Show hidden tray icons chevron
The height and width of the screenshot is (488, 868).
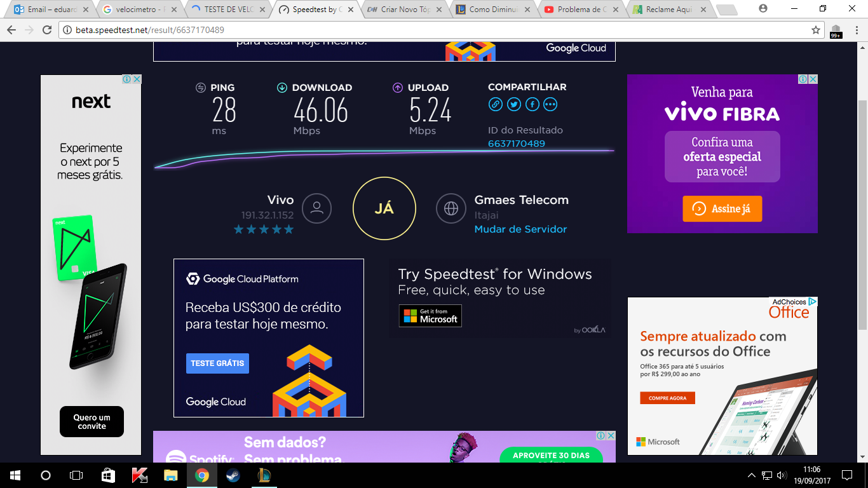pos(752,475)
